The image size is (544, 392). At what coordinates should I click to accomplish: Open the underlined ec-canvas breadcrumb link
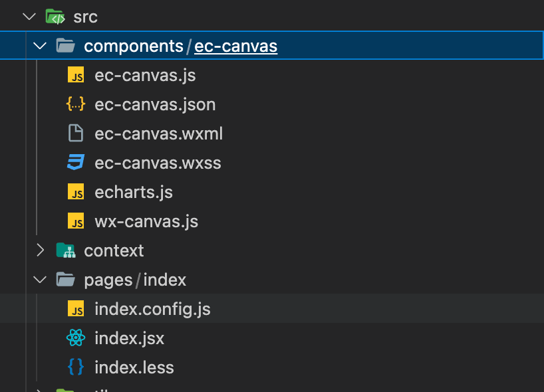click(x=235, y=46)
